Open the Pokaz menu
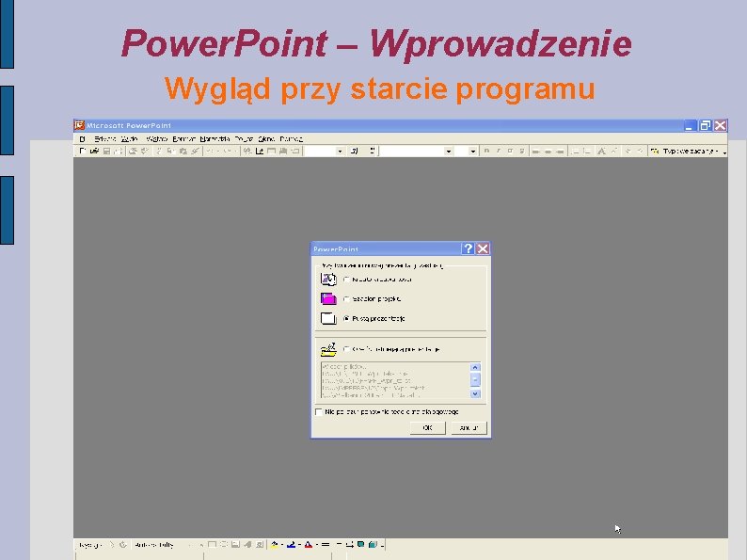This screenshot has width=747, height=560. 244,138
